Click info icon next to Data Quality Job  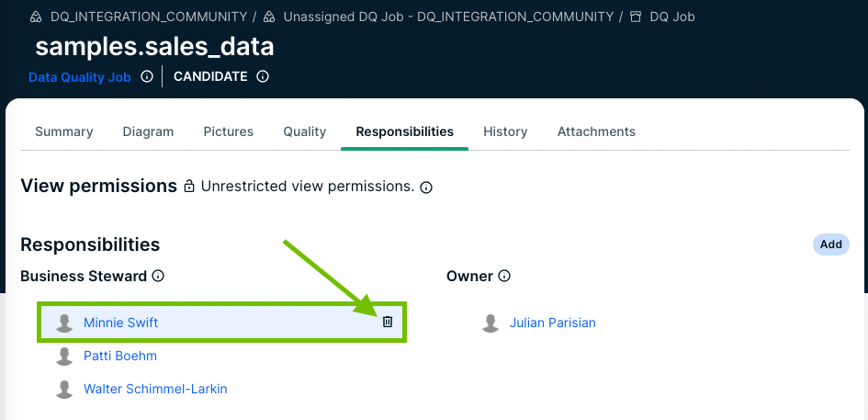(x=147, y=77)
